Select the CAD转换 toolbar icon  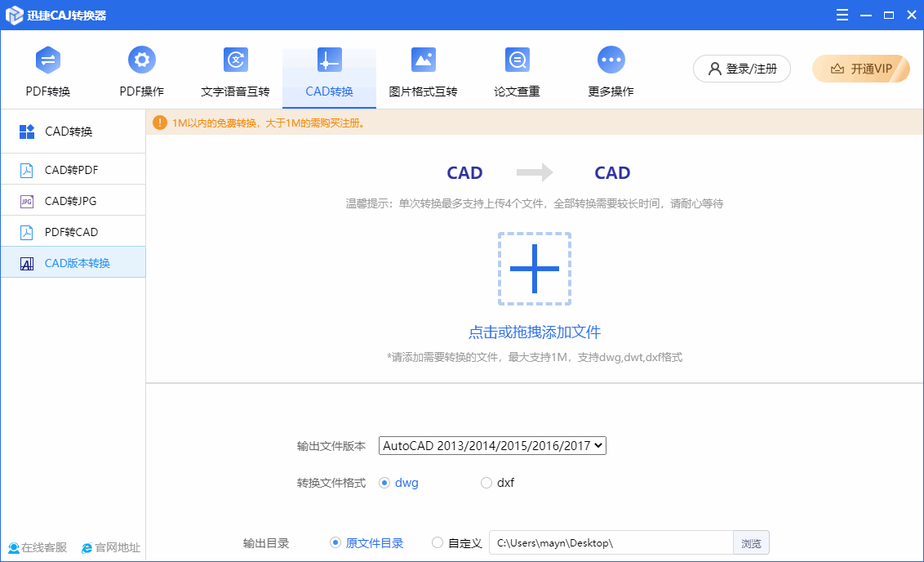[x=329, y=60]
